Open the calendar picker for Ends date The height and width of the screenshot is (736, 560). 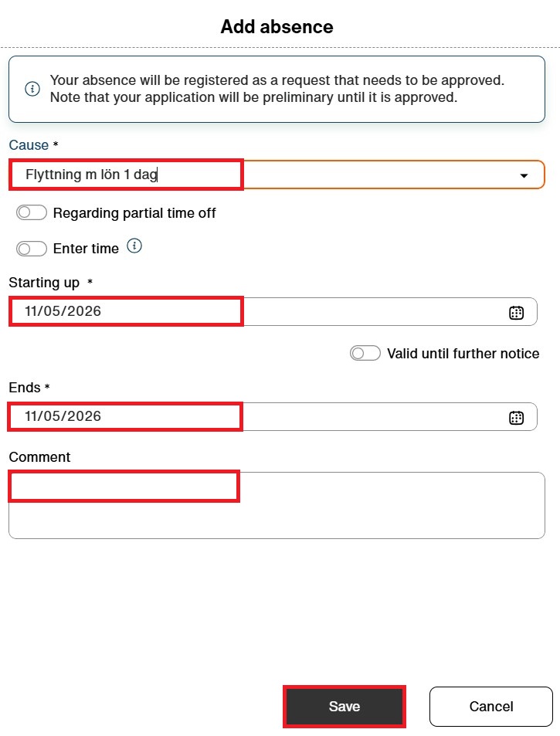click(x=516, y=418)
